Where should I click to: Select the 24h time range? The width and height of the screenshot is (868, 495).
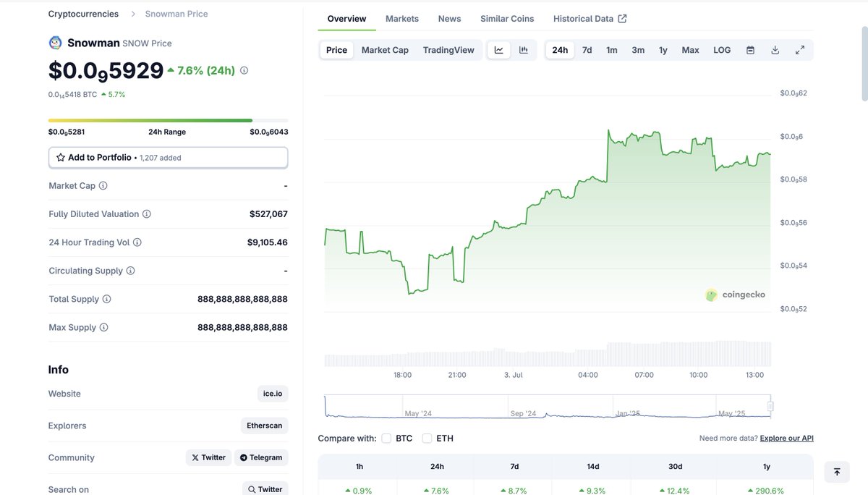560,50
